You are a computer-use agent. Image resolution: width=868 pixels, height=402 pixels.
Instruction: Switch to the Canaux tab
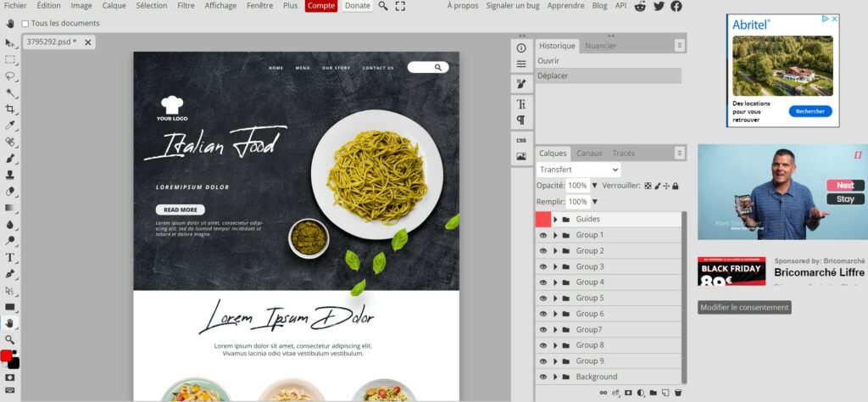[589, 154]
